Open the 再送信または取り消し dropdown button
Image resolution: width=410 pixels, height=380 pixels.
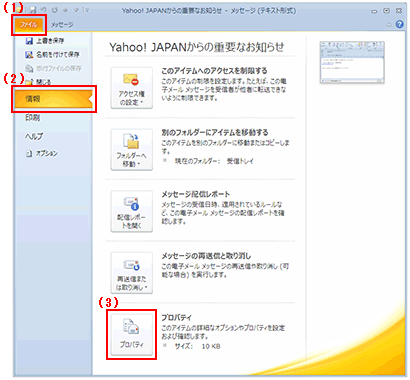click(132, 273)
